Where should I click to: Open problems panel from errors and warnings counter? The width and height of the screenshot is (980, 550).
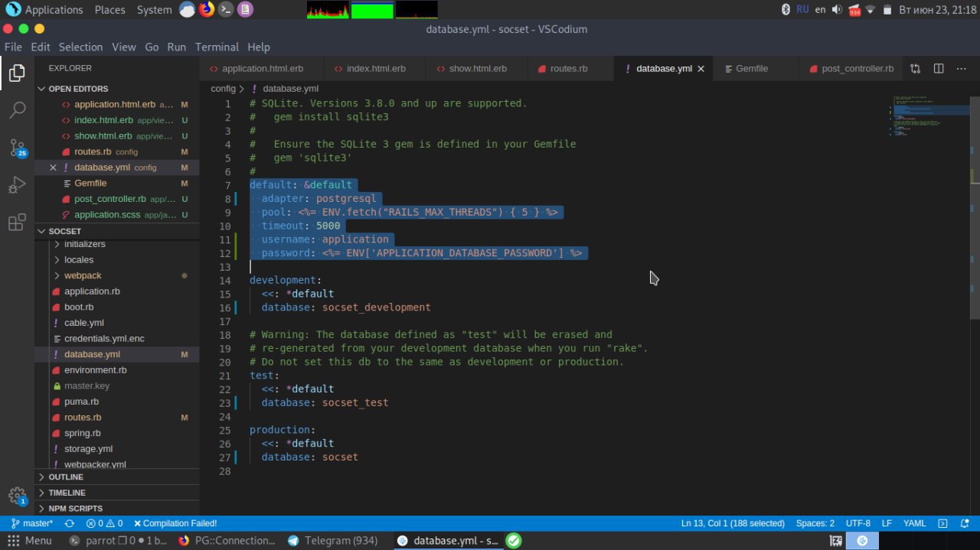click(x=104, y=523)
